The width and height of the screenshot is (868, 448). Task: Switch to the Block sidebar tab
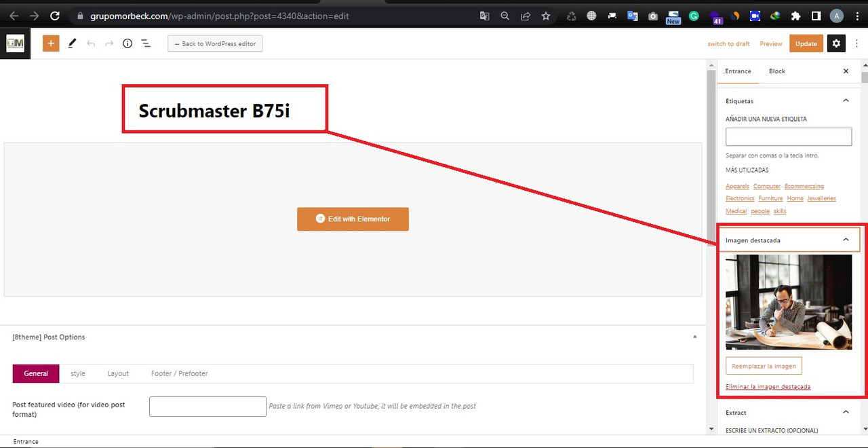pos(777,71)
